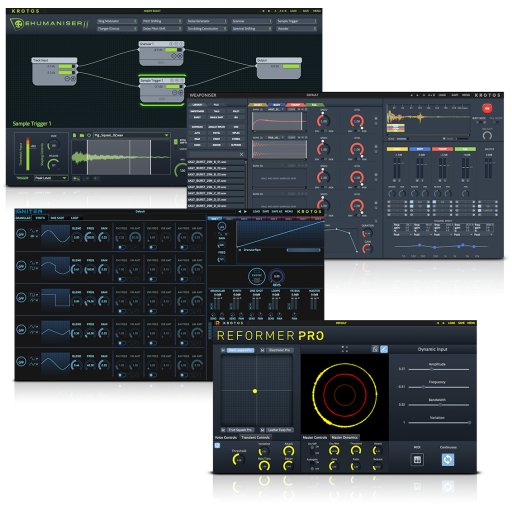Open the Synth tab in Igniter
The width and height of the screenshot is (512, 512).
coord(40,218)
